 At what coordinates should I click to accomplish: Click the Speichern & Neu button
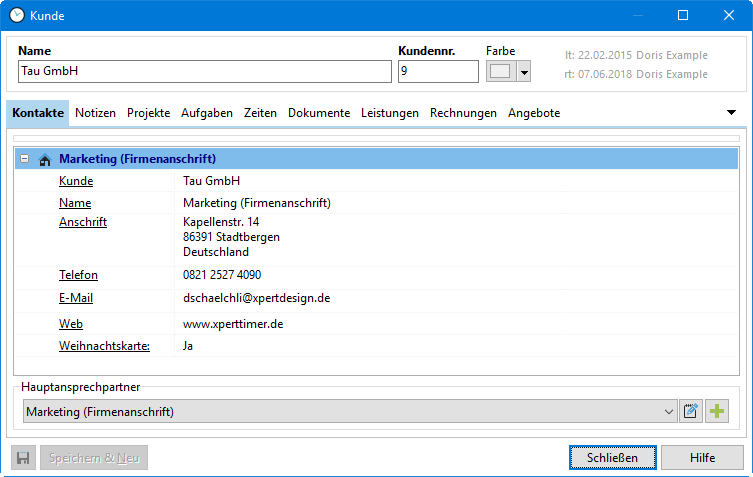(94, 458)
